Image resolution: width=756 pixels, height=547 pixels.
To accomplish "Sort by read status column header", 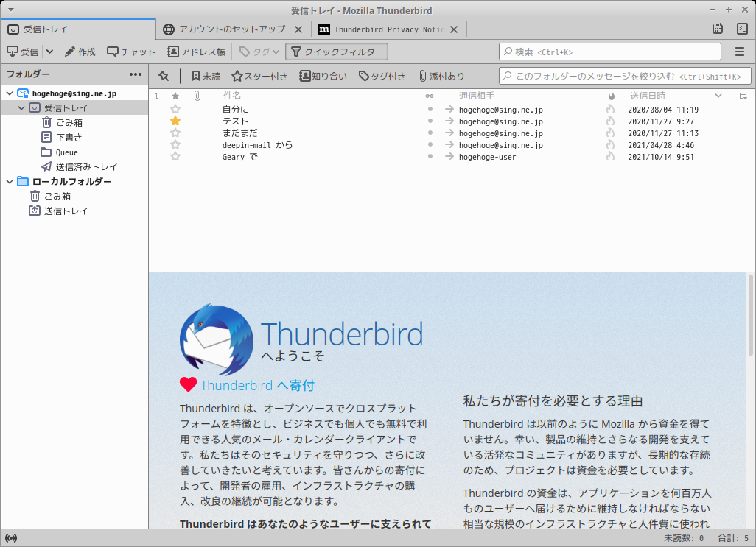I will click(x=430, y=96).
